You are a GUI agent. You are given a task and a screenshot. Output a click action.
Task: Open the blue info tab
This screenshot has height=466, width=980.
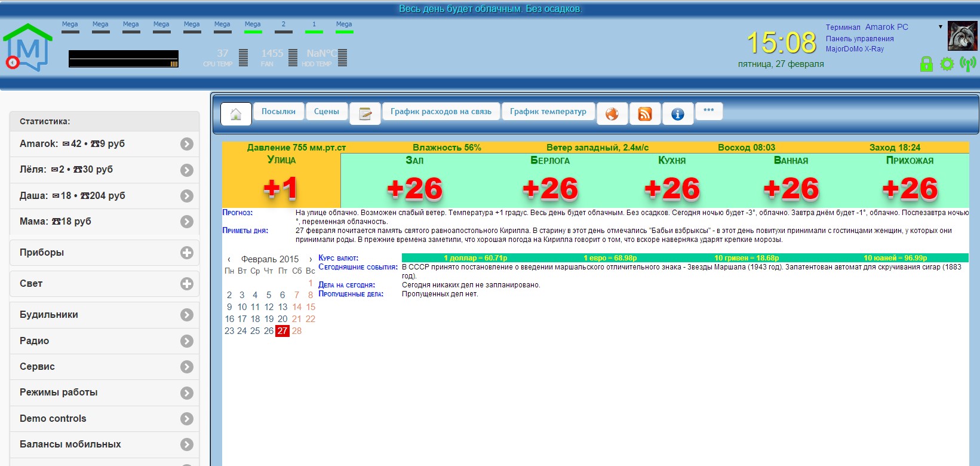pyautogui.click(x=678, y=114)
